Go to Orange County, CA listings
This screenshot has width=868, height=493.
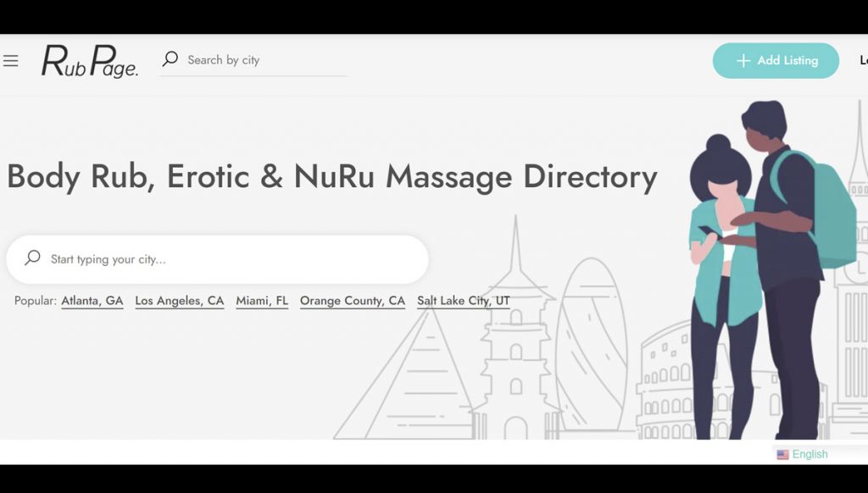[353, 301]
